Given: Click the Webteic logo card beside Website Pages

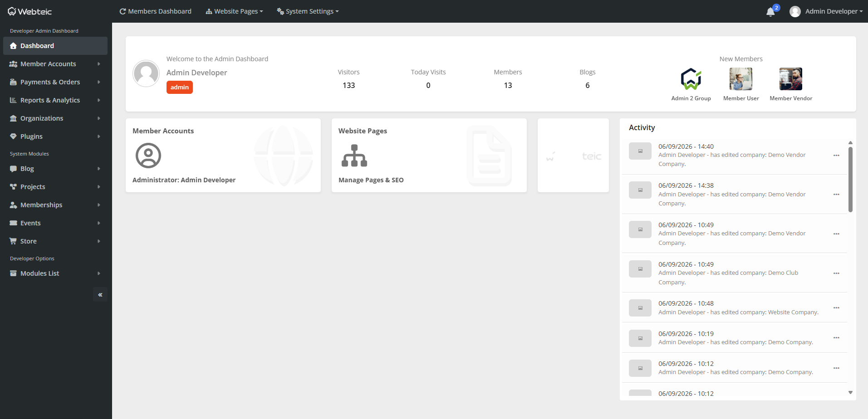Looking at the screenshot, I should pos(573,156).
